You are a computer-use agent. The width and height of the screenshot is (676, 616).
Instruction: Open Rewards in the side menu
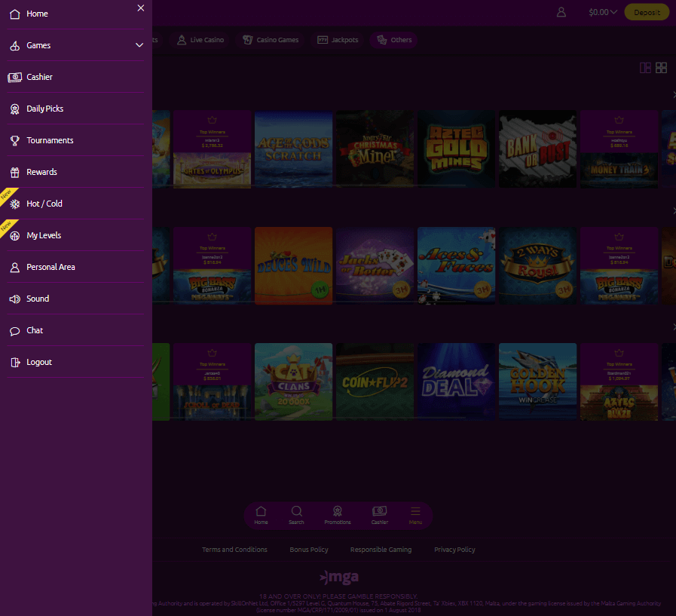[75, 172]
